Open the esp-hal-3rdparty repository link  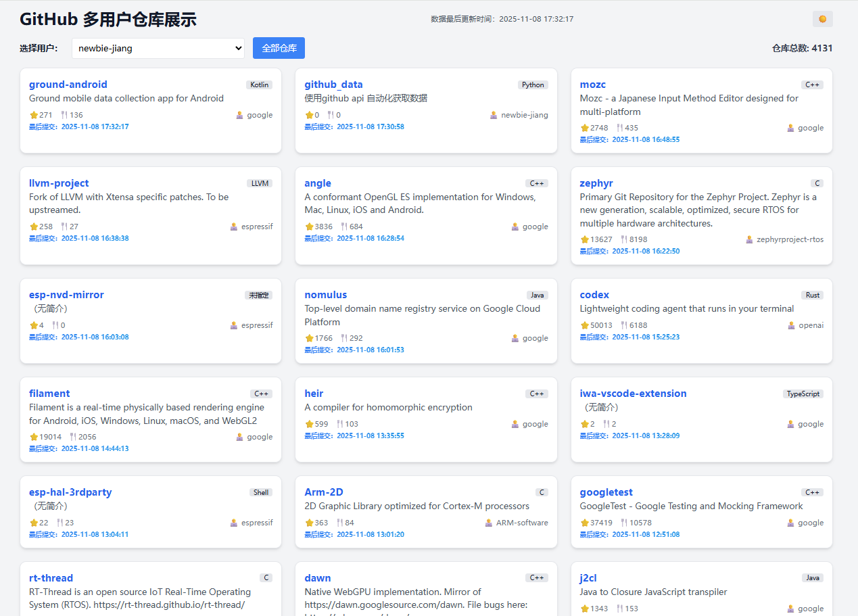click(x=70, y=492)
